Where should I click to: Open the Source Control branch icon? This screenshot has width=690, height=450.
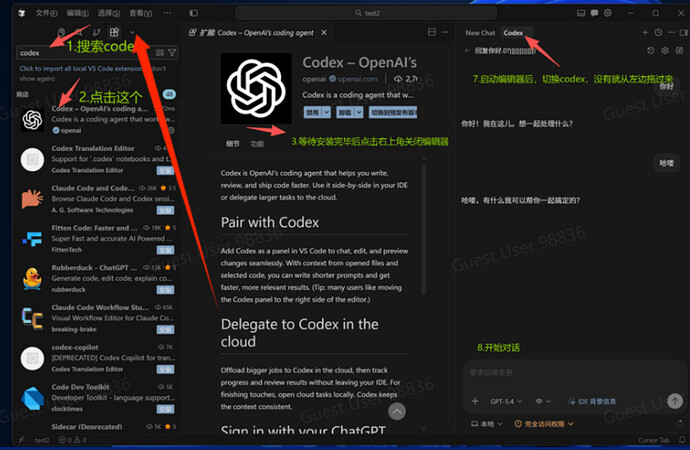[x=96, y=32]
